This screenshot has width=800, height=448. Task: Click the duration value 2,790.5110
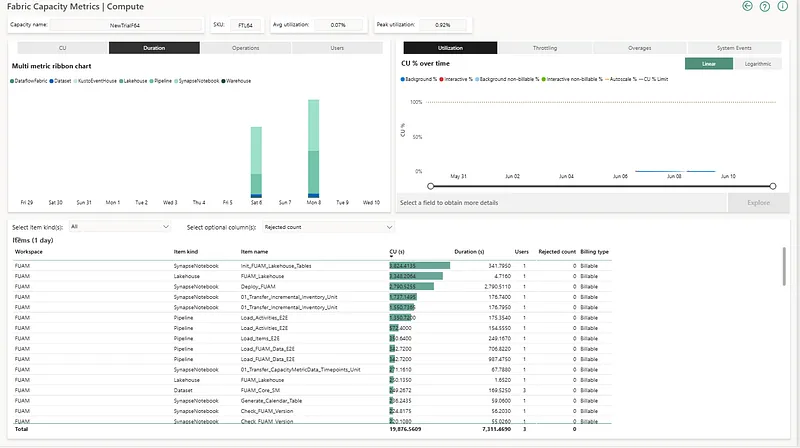tap(497, 287)
